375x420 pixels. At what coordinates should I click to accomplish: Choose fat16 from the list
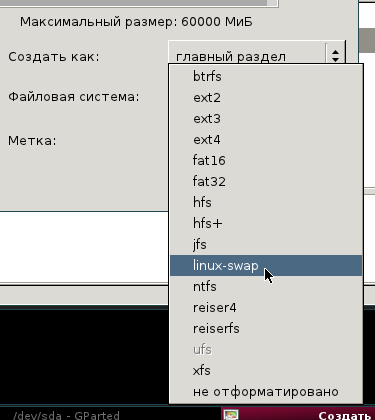click(x=266, y=161)
